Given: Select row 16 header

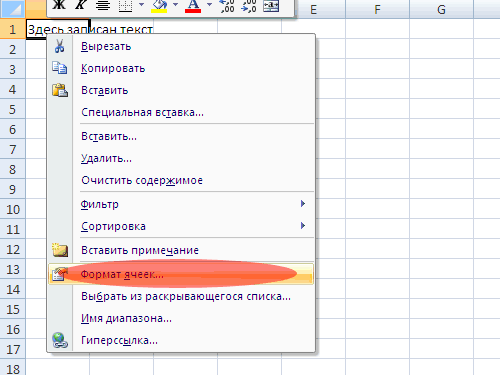Looking at the screenshot, I should pyautogui.click(x=13, y=329).
